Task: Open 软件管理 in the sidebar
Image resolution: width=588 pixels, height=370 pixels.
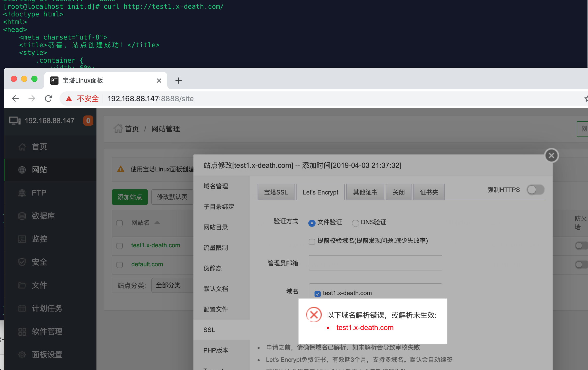Action: coord(50,332)
